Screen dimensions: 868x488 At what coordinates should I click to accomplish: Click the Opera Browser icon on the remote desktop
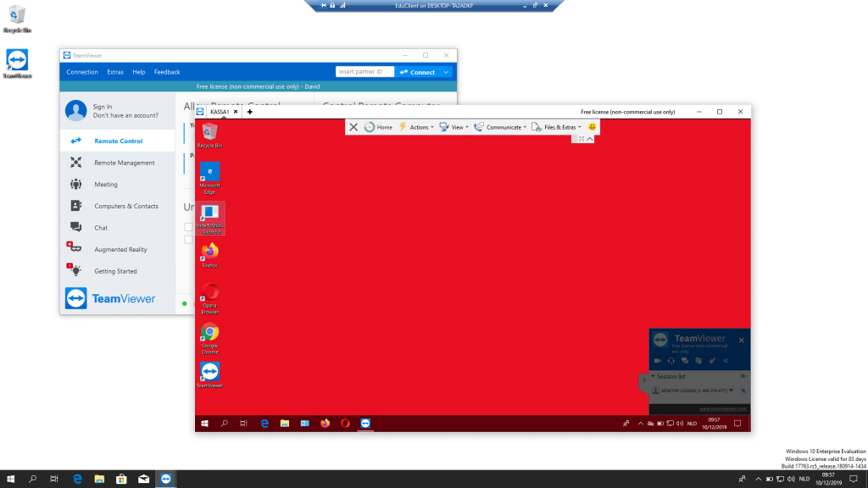(x=210, y=298)
